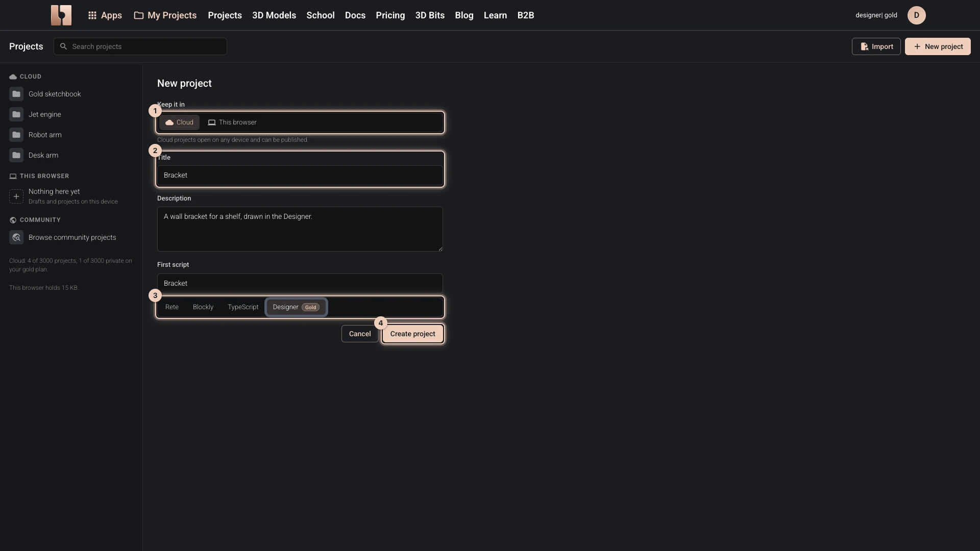Open 3D Bits in navigation
Viewport: 980px width, 551px height.
tap(430, 15)
